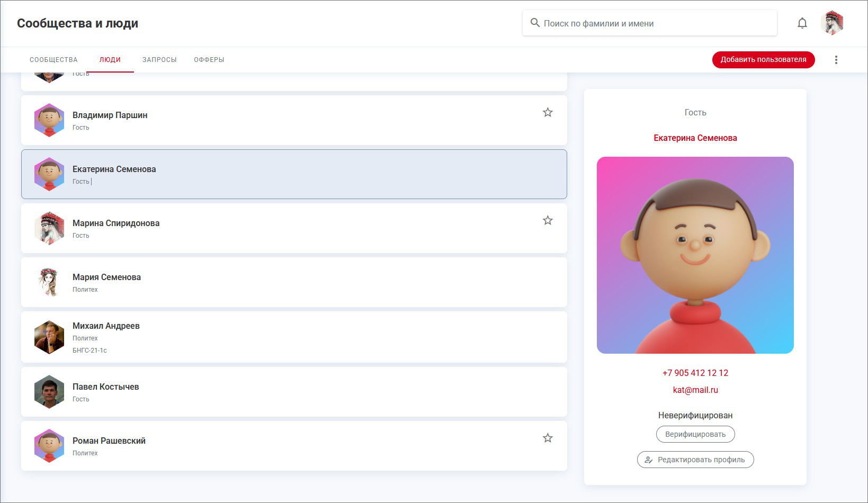Select Мария Семенова avatar in the list

point(49,282)
